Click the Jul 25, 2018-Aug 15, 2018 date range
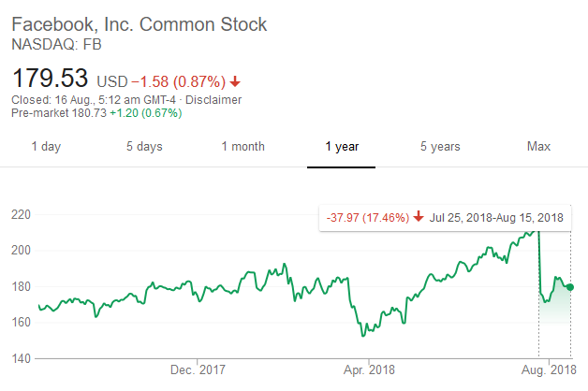This screenshot has width=588, height=391. click(497, 218)
